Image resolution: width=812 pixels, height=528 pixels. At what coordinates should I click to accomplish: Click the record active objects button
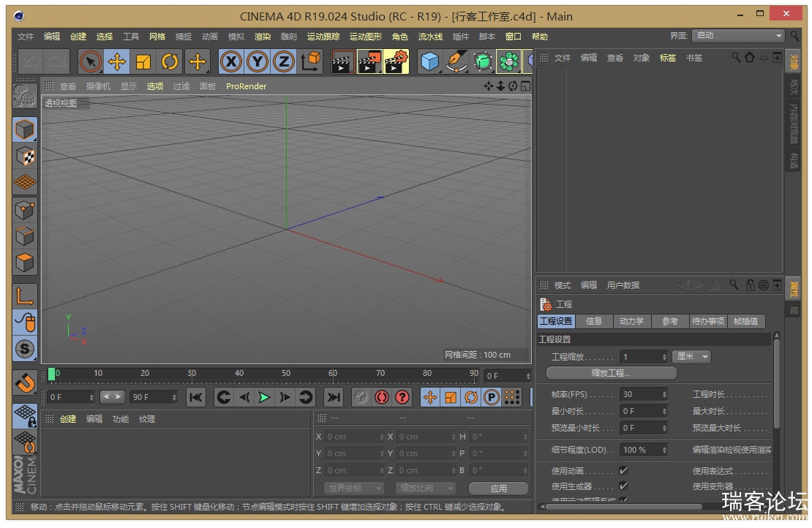coord(382,397)
